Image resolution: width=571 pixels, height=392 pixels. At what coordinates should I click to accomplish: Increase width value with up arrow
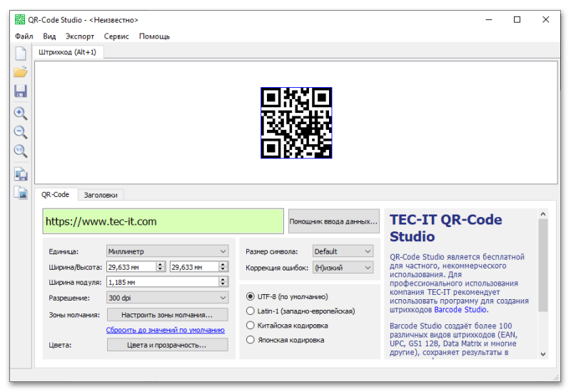[x=160, y=264]
